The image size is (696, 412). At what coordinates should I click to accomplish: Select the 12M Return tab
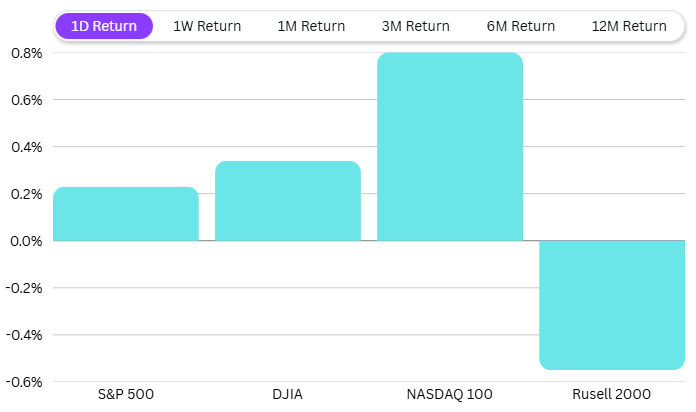[x=628, y=26]
